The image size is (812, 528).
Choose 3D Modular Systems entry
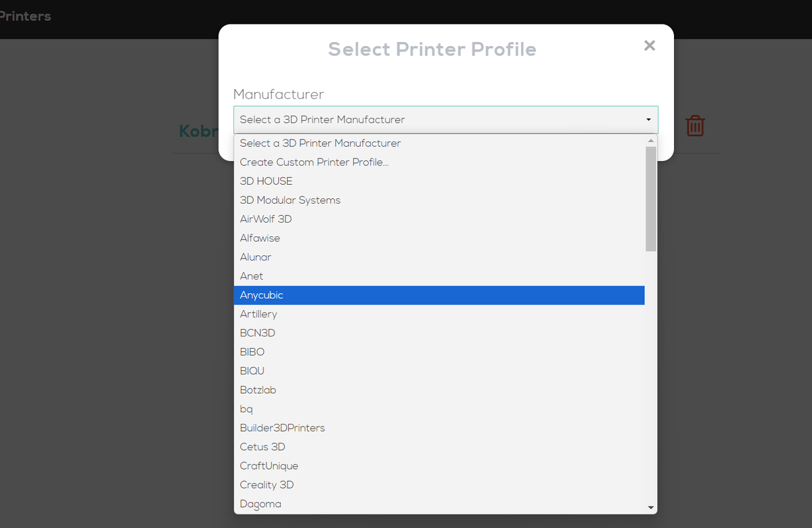pos(290,200)
